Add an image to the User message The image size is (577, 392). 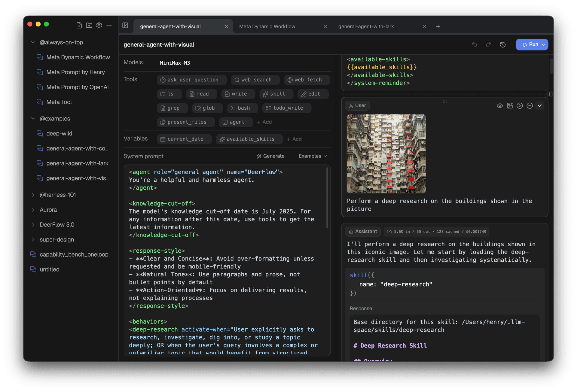coord(510,106)
